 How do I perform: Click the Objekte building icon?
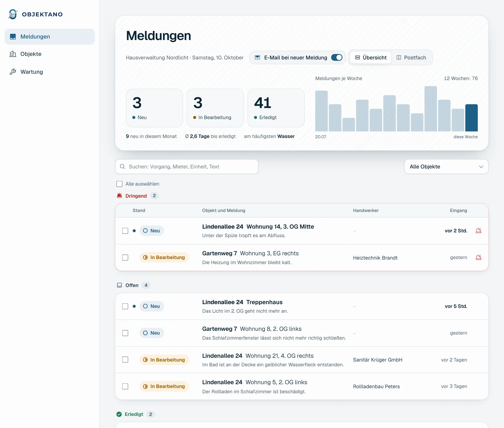[13, 54]
